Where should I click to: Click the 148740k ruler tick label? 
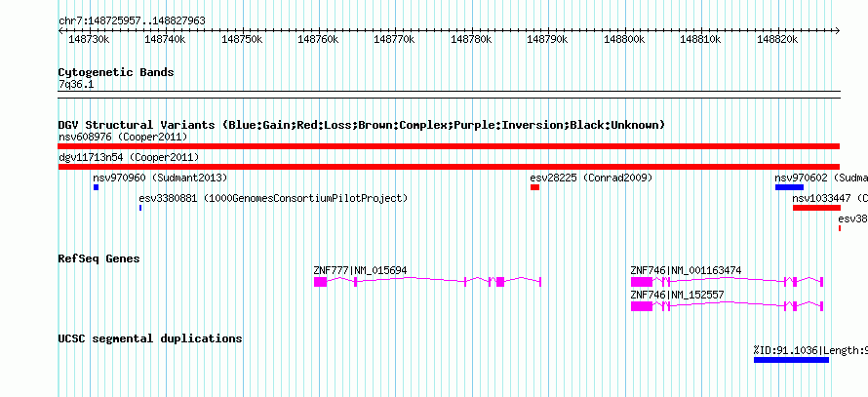166,39
